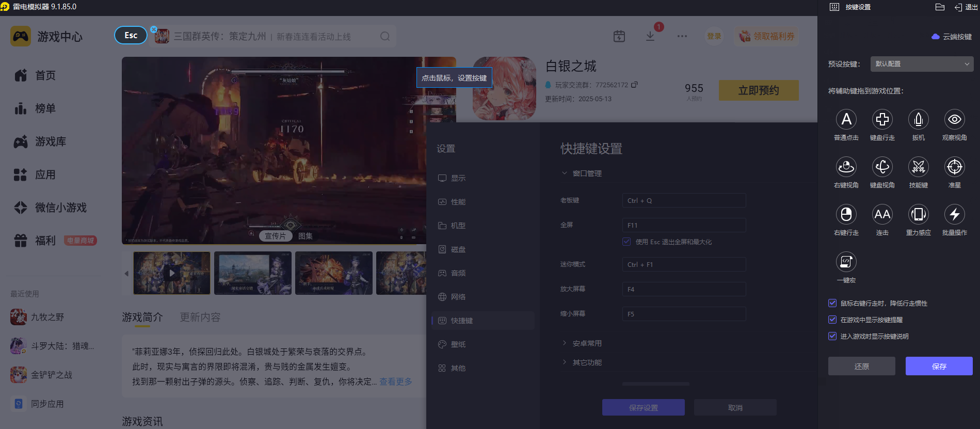Click the 保存设置 button
Image resolution: width=980 pixels, height=429 pixels.
pos(644,407)
